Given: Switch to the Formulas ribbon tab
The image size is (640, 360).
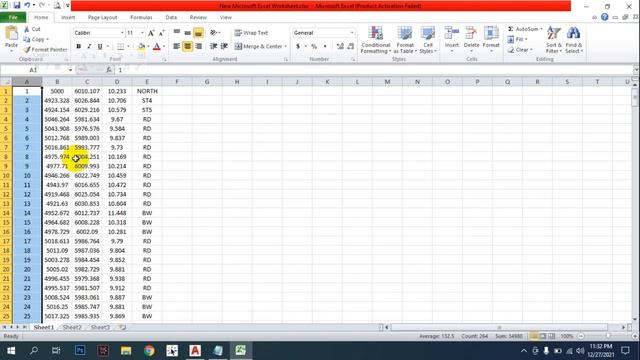Looking at the screenshot, I should pyautogui.click(x=141, y=18).
